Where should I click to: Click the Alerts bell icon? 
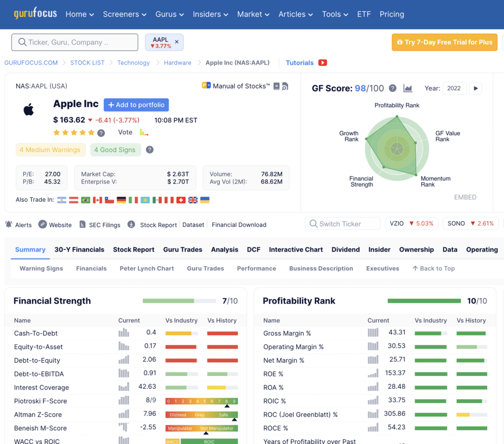[9, 224]
